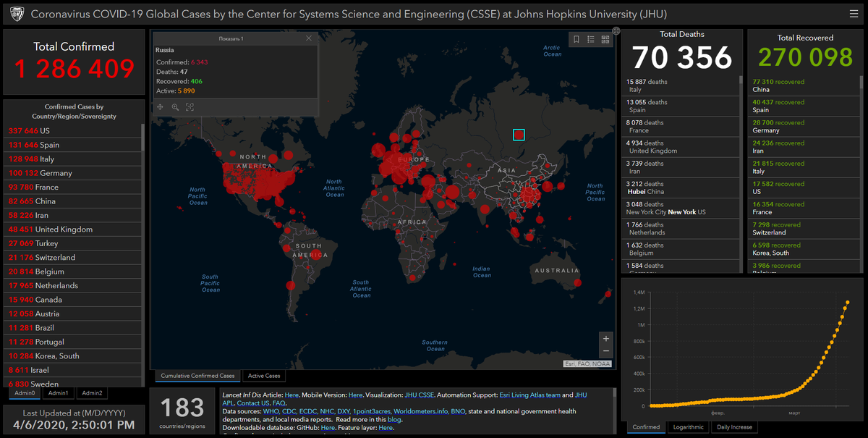The width and height of the screenshot is (868, 438).
Task: Expand the map panel to full screen
Action: [616, 30]
